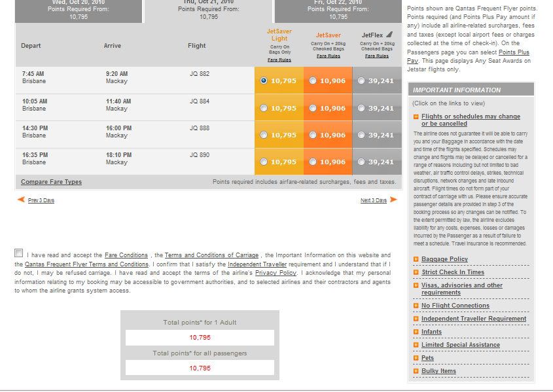Open Limited Special Assistance link text

(x=461, y=345)
